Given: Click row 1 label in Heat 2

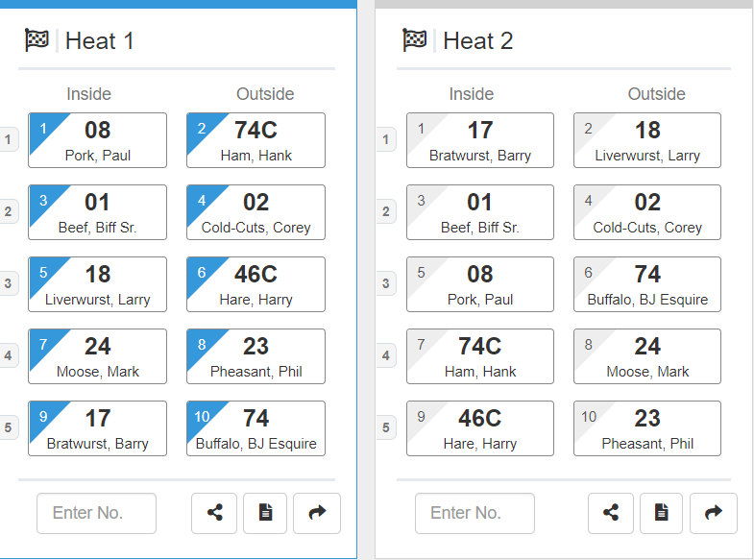Looking at the screenshot, I should (x=385, y=140).
